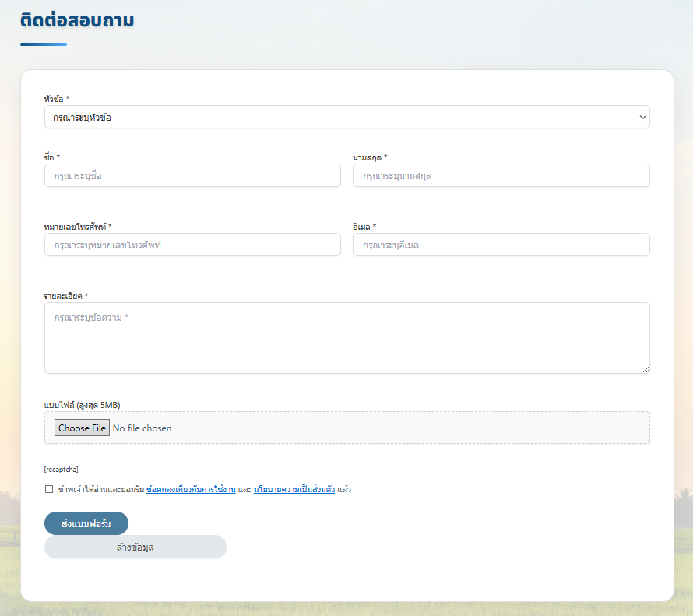Click the ชื่อ first name input field
The width and height of the screenshot is (693, 616).
[192, 175]
